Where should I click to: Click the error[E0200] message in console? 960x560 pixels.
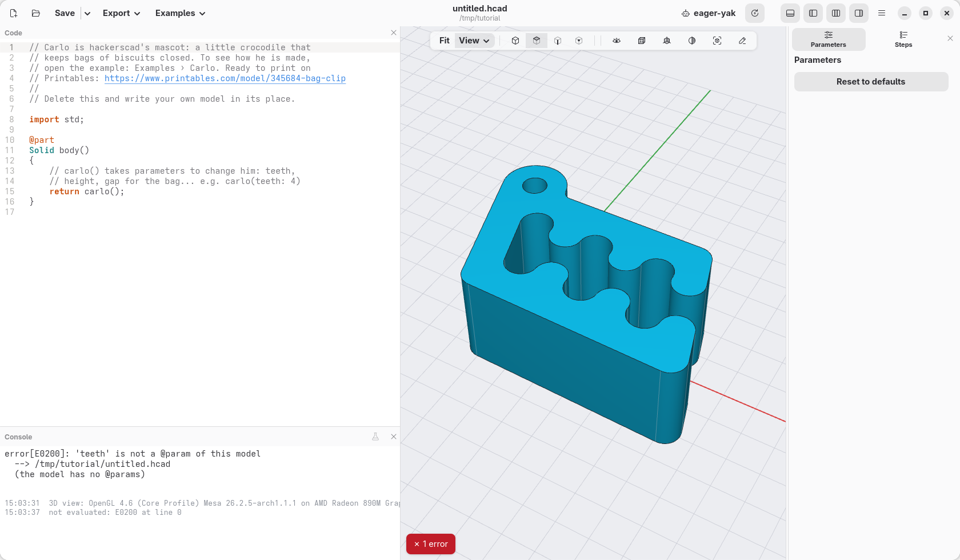133,454
